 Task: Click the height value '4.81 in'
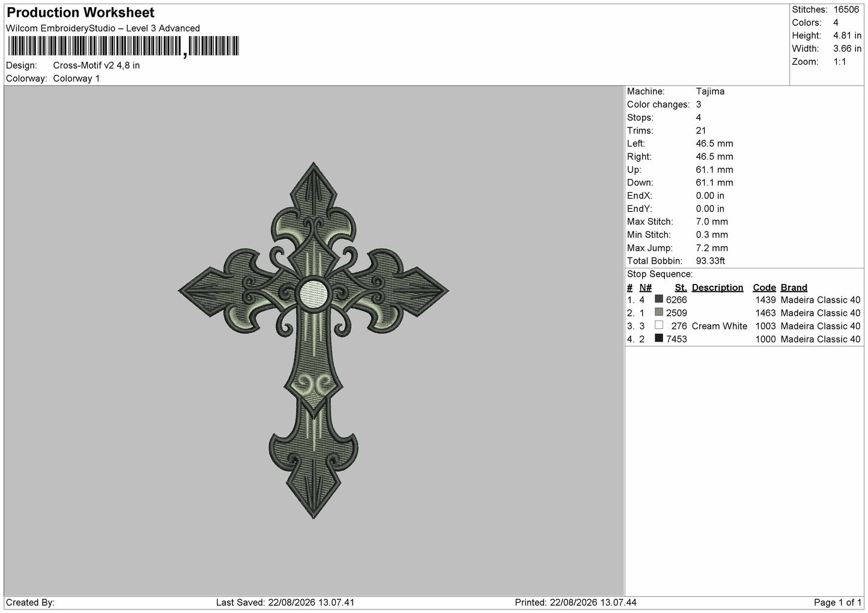tap(847, 36)
